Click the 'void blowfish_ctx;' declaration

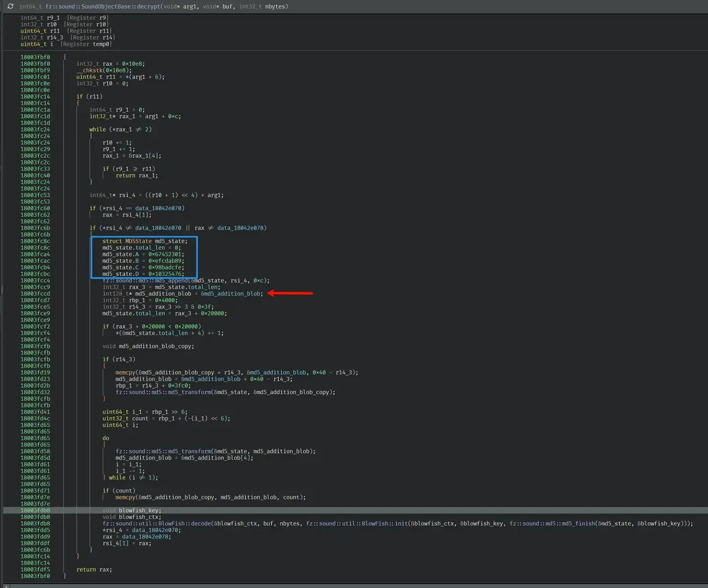tap(132, 517)
